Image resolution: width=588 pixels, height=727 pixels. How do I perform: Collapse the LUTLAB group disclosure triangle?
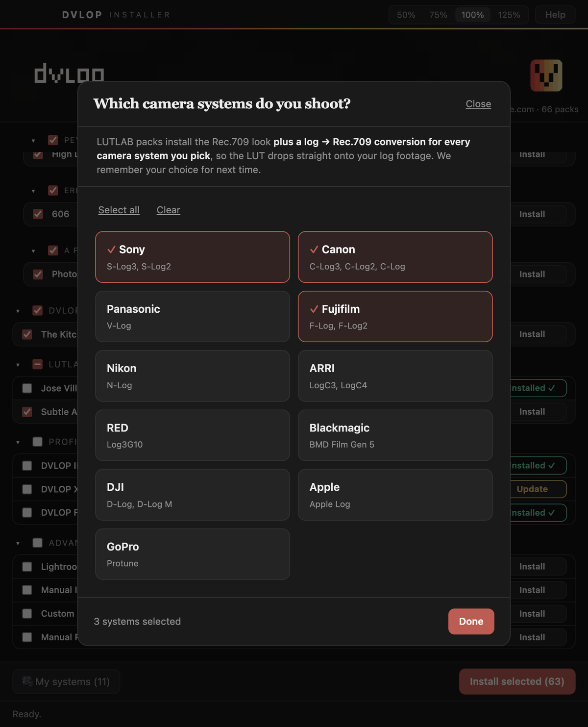tap(18, 365)
